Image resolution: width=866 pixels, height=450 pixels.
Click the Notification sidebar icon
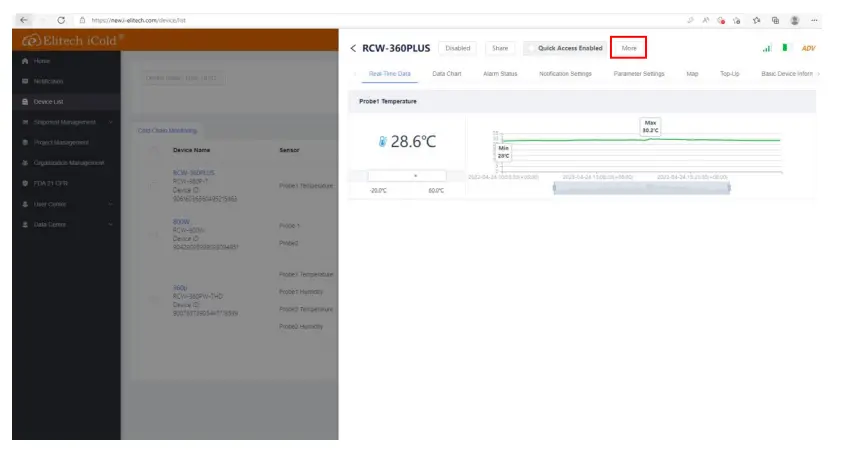pos(25,81)
